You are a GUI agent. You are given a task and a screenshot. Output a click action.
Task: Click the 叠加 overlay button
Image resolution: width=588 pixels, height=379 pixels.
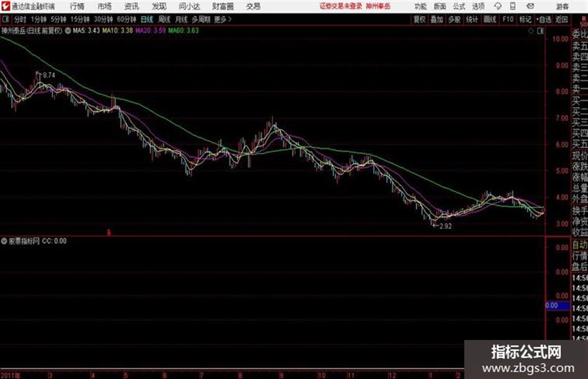437,19
